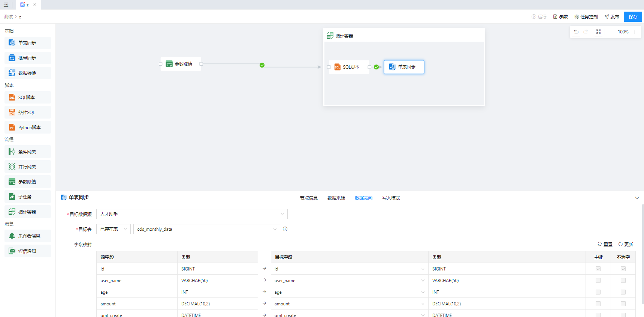The width and height of the screenshot is (644, 317).
Task: Select the 子任务 component icon
Action: pyautogui.click(x=12, y=197)
